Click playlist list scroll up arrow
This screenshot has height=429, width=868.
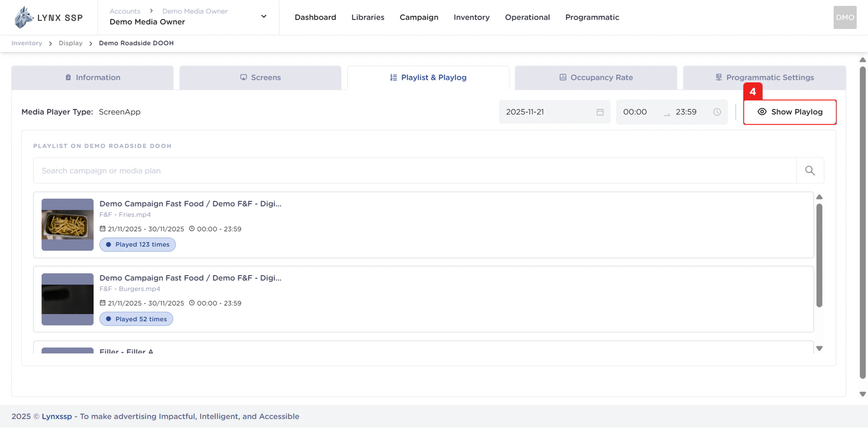(819, 197)
